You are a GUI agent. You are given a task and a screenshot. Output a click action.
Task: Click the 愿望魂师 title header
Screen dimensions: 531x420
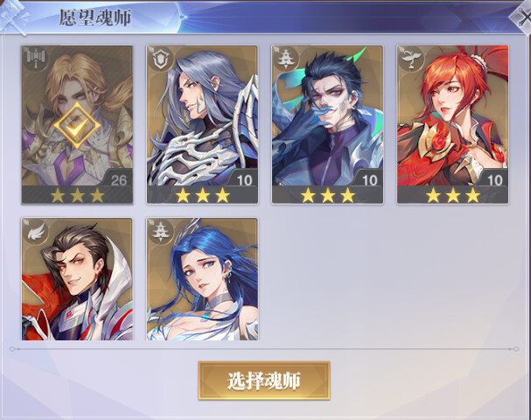tap(95, 18)
